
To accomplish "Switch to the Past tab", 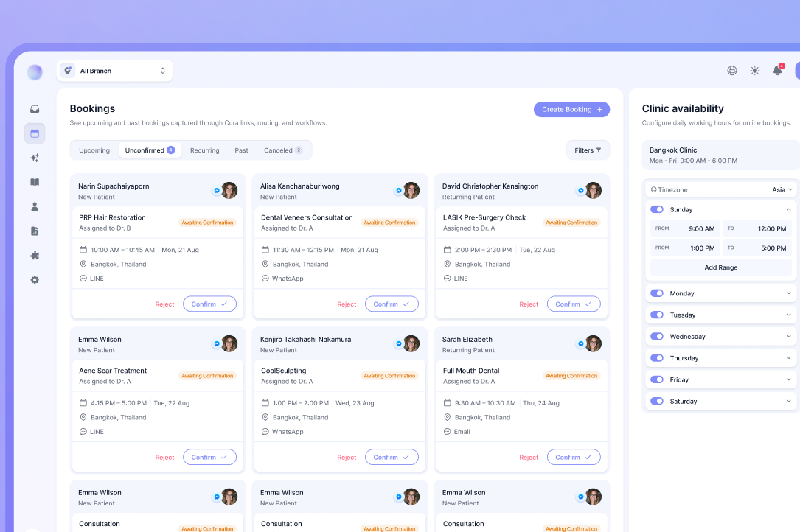I will pyautogui.click(x=241, y=150).
